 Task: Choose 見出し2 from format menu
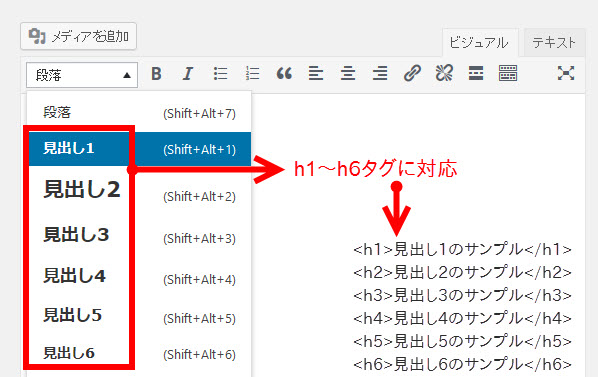(139, 190)
